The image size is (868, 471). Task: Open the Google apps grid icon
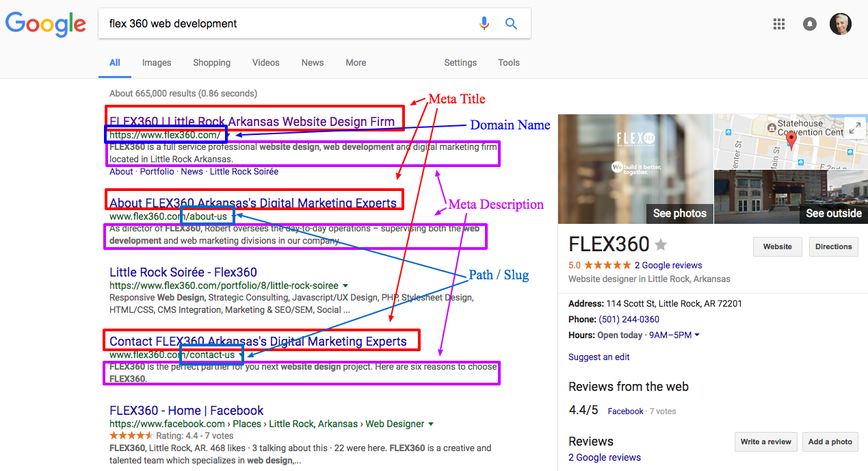tap(778, 23)
